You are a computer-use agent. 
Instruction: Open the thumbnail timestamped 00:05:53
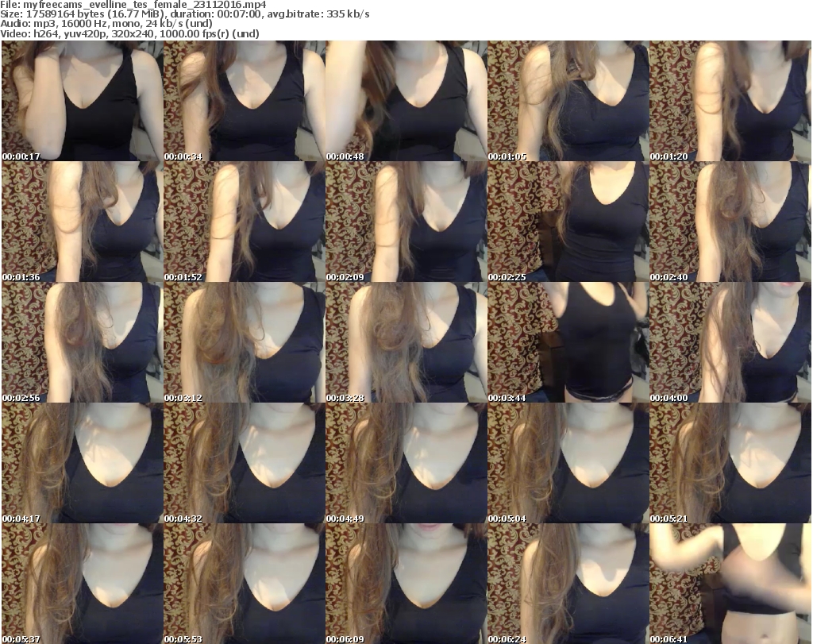click(x=245, y=584)
